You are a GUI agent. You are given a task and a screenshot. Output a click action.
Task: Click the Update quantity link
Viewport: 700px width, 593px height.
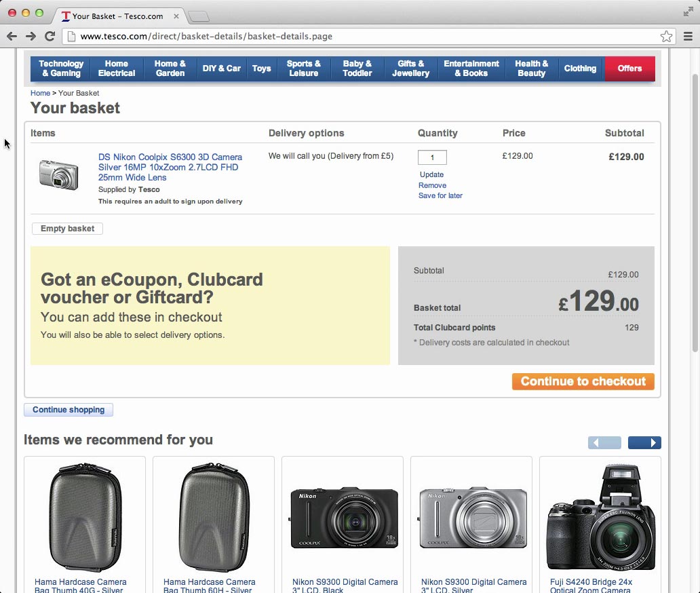tap(431, 174)
